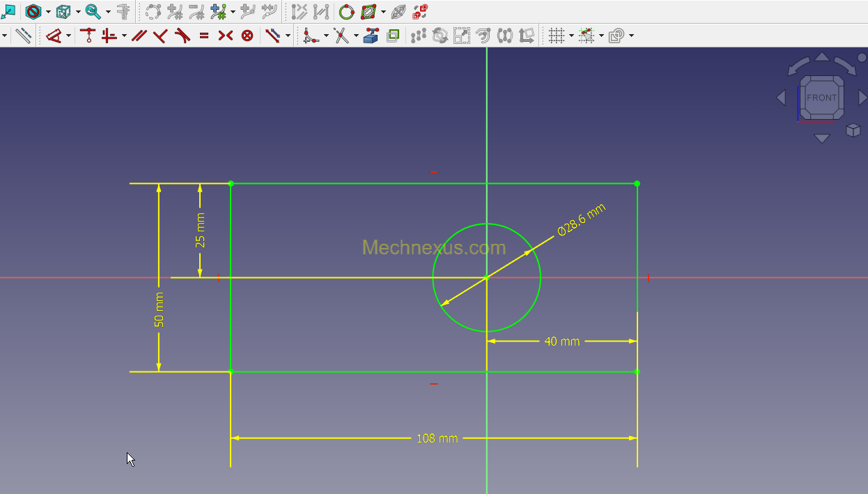Image resolution: width=868 pixels, height=494 pixels.
Task: Click the green polygon with red vertices icon
Action: (369, 12)
